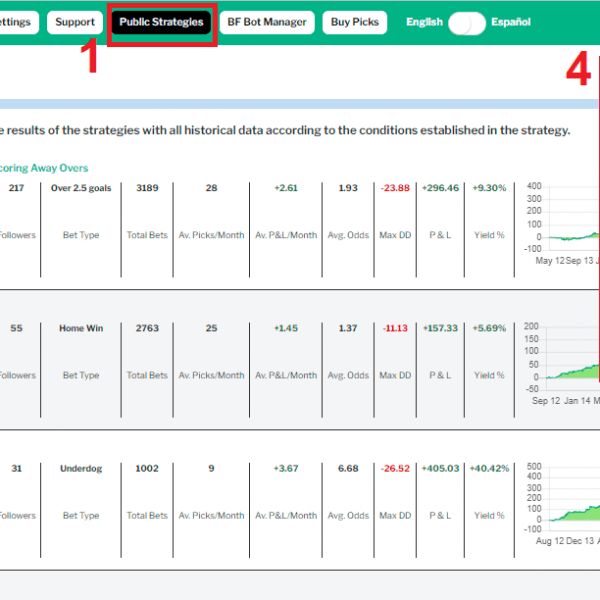
Task: Open the Support page
Action: coord(75,22)
